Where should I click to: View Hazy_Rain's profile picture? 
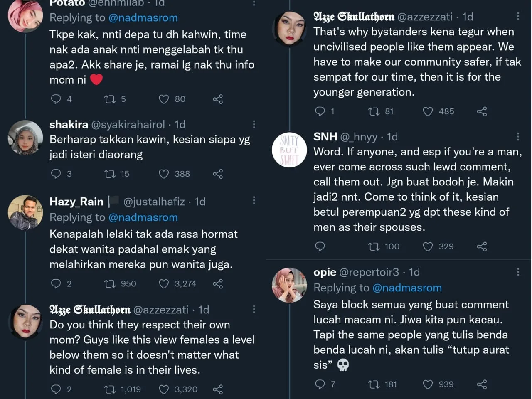(25, 212)
